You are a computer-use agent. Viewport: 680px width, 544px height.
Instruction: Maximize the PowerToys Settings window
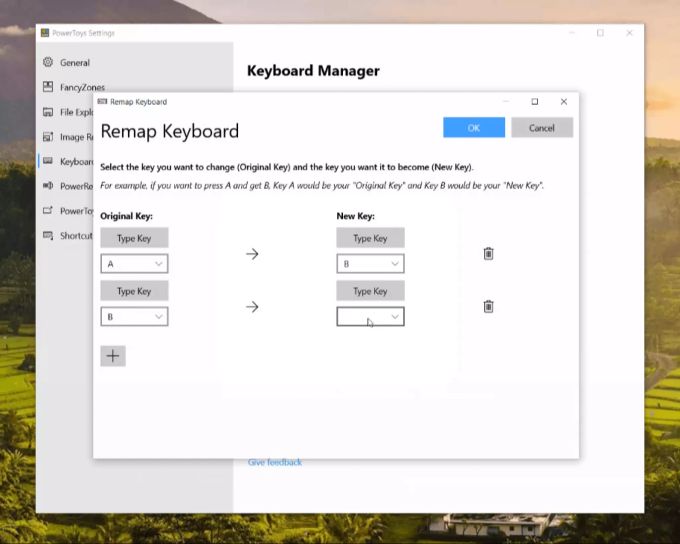tap(600, 33)
